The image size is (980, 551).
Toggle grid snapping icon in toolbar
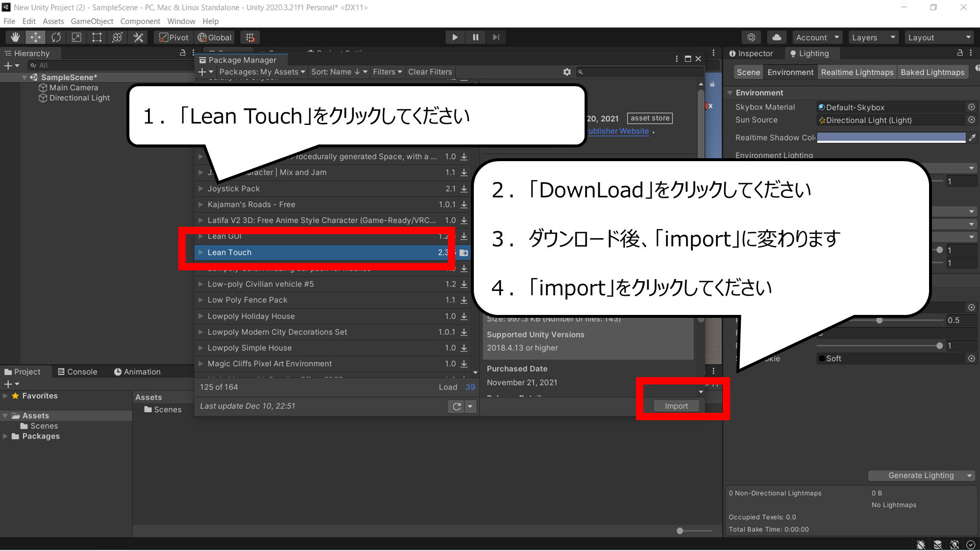[x=250, y=37]
